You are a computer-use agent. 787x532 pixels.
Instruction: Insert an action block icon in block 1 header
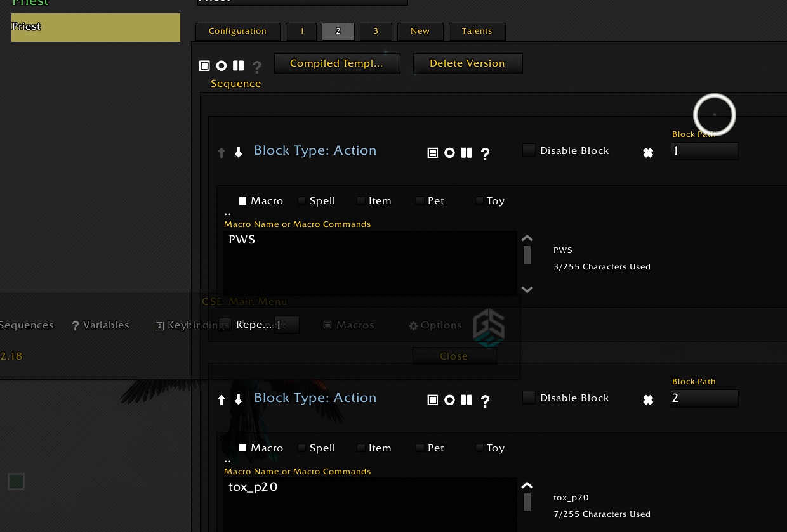(x=433, y=153)
